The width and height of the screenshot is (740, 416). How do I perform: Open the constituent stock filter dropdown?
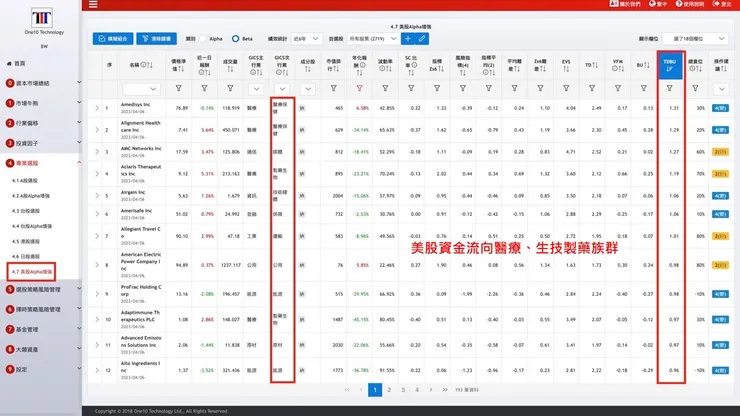click(x=308, y=89)
